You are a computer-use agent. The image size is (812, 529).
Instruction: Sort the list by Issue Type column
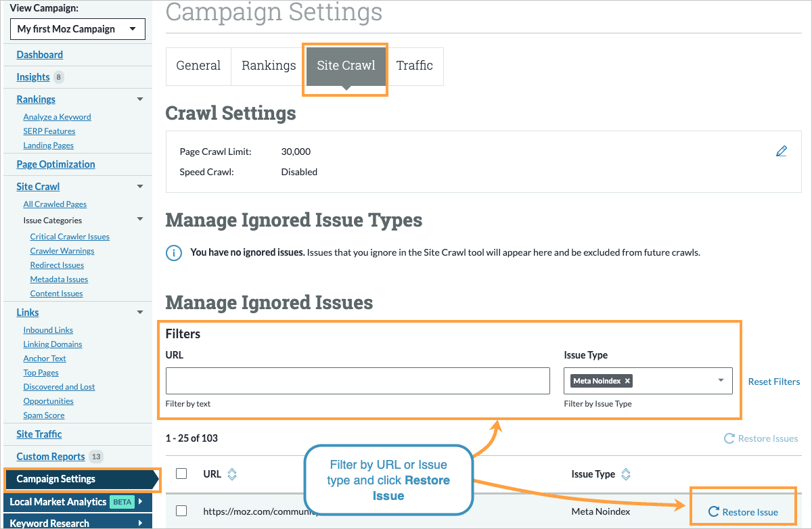pos(625,474)
